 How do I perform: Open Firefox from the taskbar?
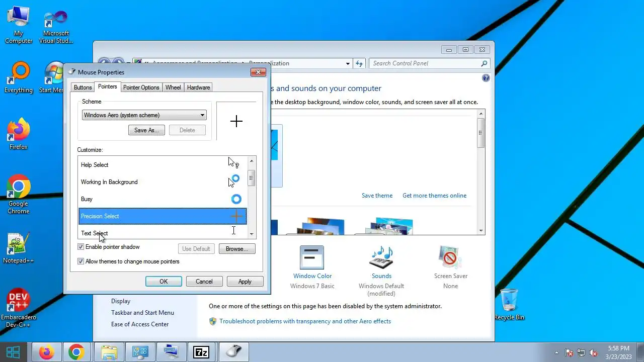pos(47,352)
